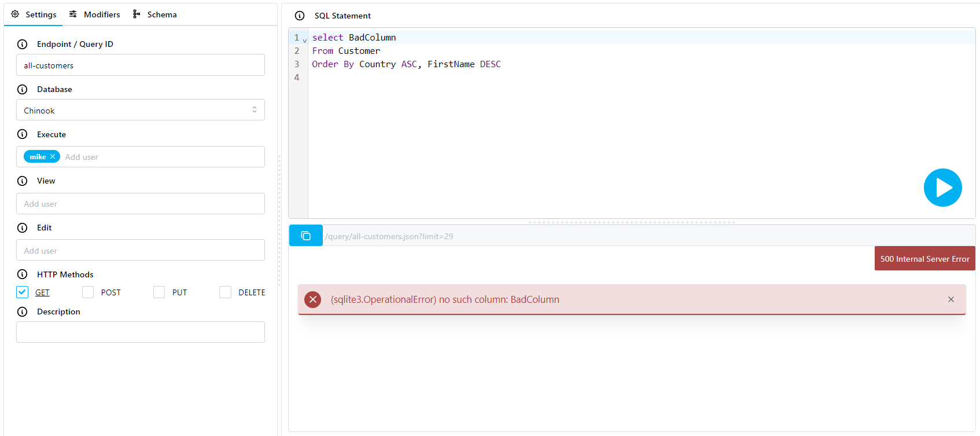
Task: Click info icon beside HTTP Methods
Action: pos(23,274)
